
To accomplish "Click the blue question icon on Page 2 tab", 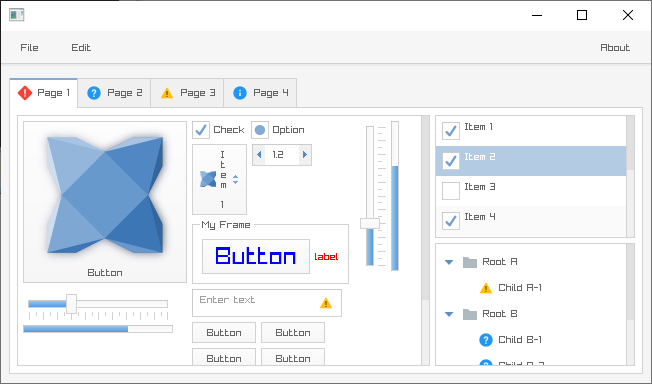I will pyautogui.click(x=94, y=93).
